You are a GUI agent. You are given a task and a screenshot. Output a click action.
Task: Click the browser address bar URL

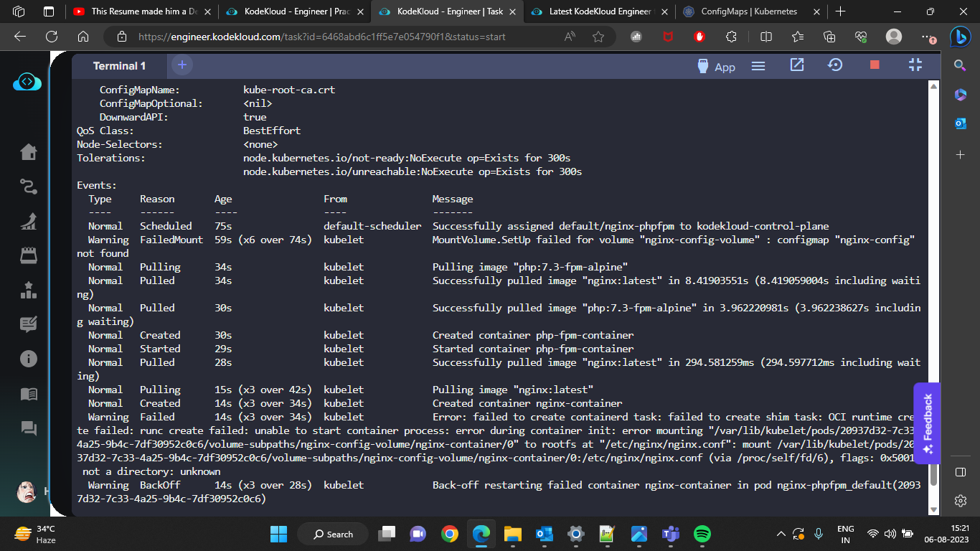click(321, 37)
